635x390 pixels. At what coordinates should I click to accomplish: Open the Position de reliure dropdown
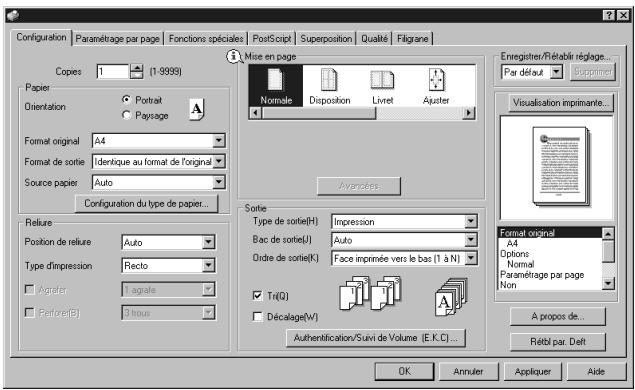(208, 242)
